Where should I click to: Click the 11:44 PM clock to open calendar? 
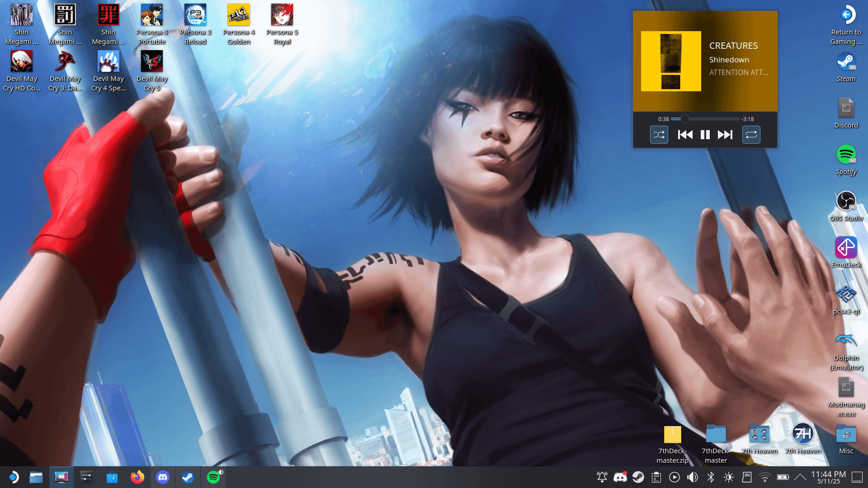[x=829, y=477]
